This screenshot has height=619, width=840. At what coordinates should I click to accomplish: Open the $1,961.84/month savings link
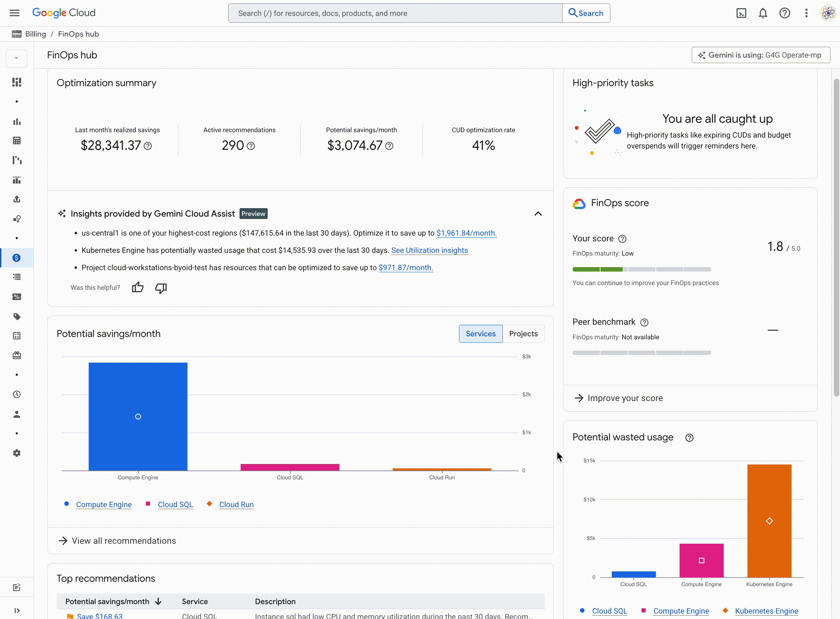click(466, 233)
